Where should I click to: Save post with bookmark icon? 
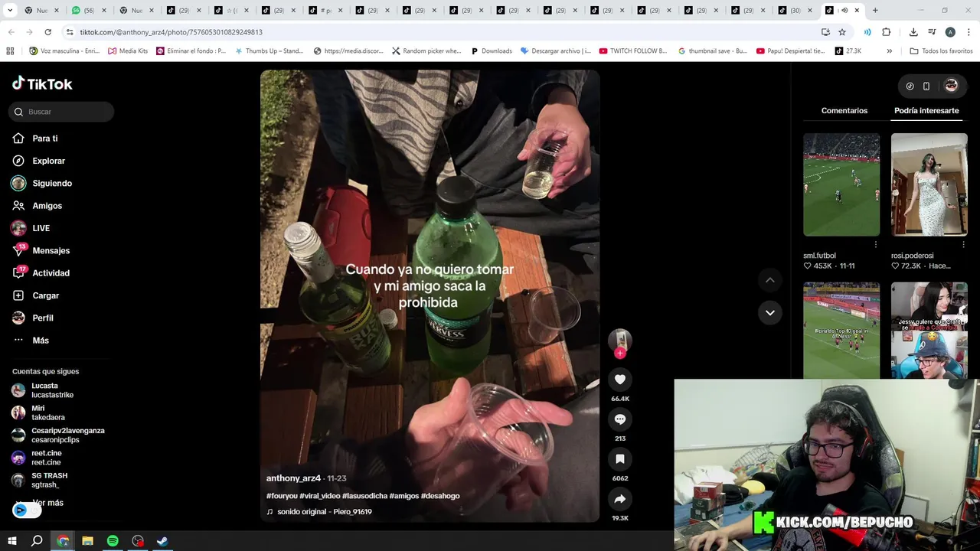click(x=620, y=459)
